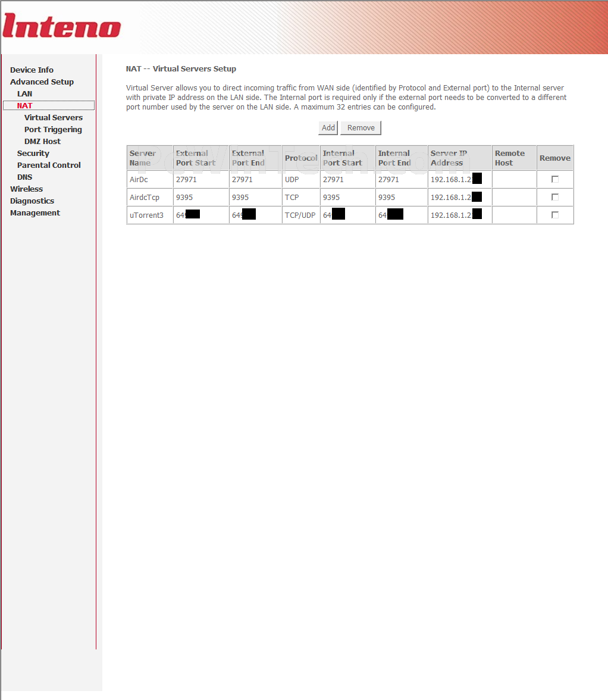
Task: Open Virtual Servers submenu item
Action: tap(54, 117)
